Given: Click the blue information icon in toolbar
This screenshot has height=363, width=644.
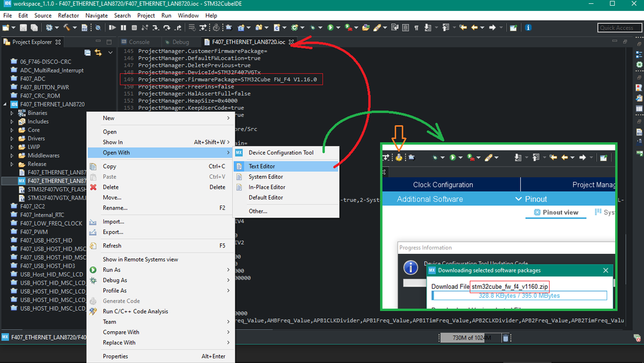Looking at the screenshot, I should [x=528, y=28].
